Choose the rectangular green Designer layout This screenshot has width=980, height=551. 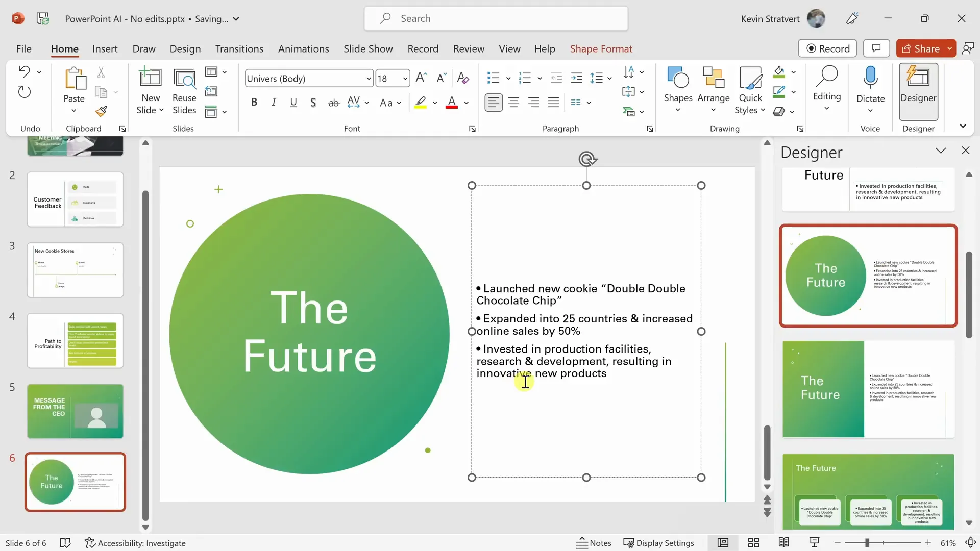868,389
